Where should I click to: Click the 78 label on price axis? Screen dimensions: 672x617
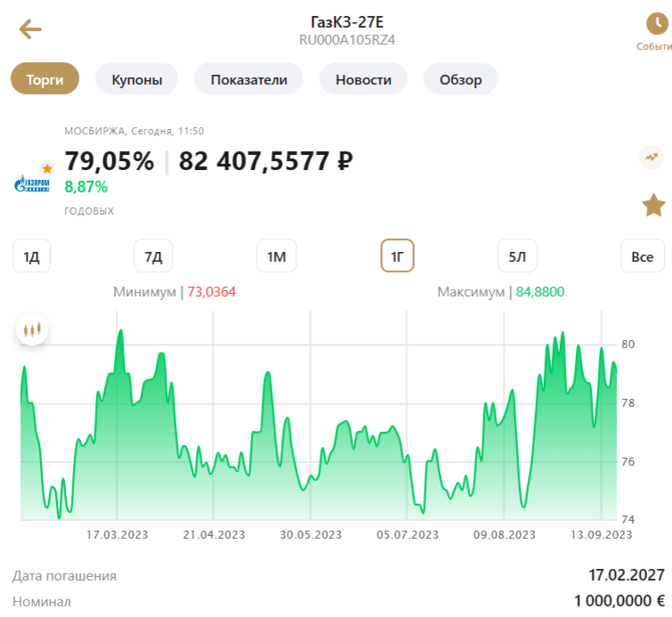tap(627, 403)
